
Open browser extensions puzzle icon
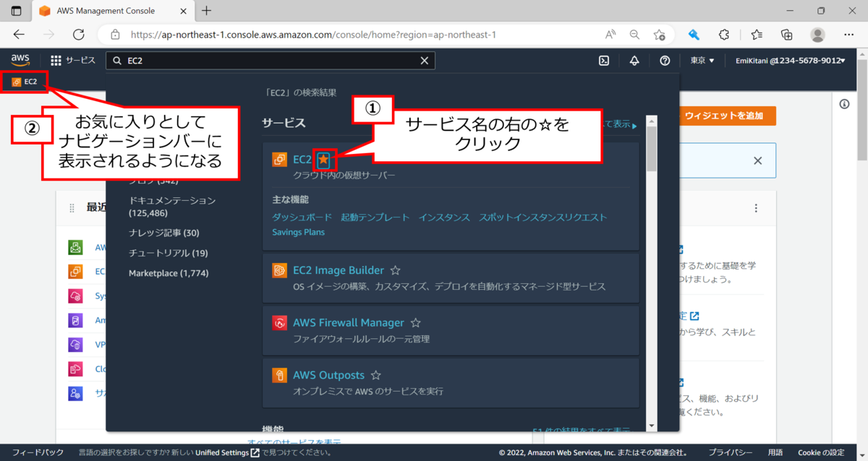[x=724, y=35]
